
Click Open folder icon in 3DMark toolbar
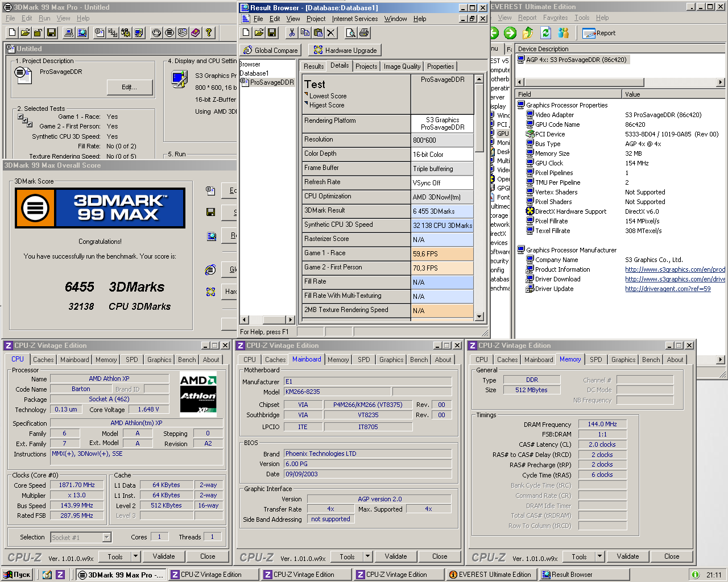(24, 33)
